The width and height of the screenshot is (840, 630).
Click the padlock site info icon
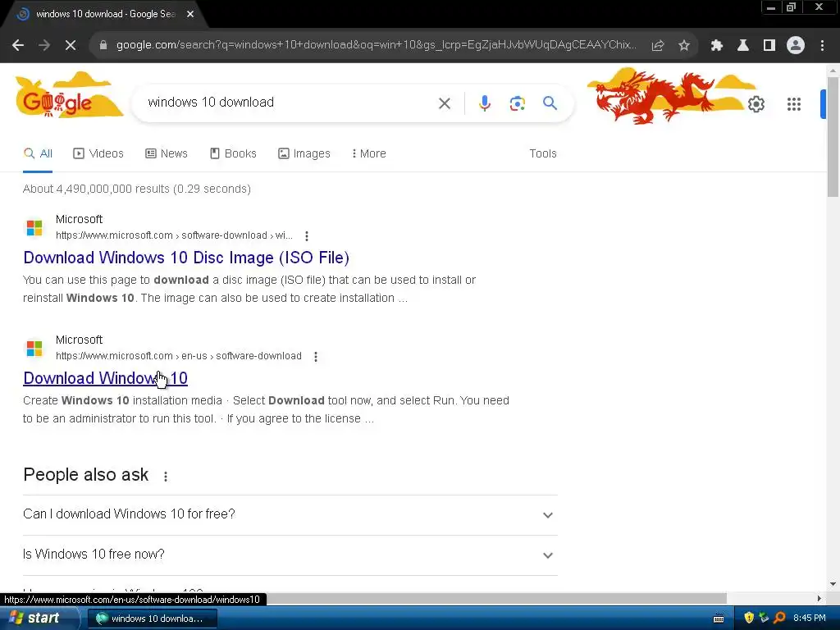pos(103,45)
